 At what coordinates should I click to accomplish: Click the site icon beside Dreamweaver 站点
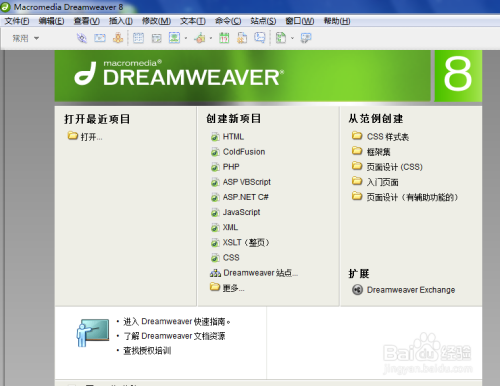[215, 273]
